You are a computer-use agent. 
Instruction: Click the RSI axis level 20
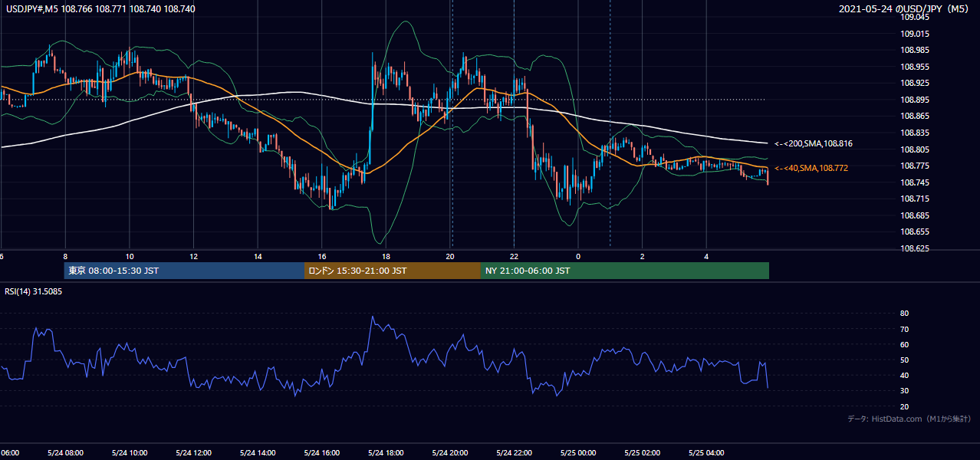pyautogui.click(x=905, y=406)
